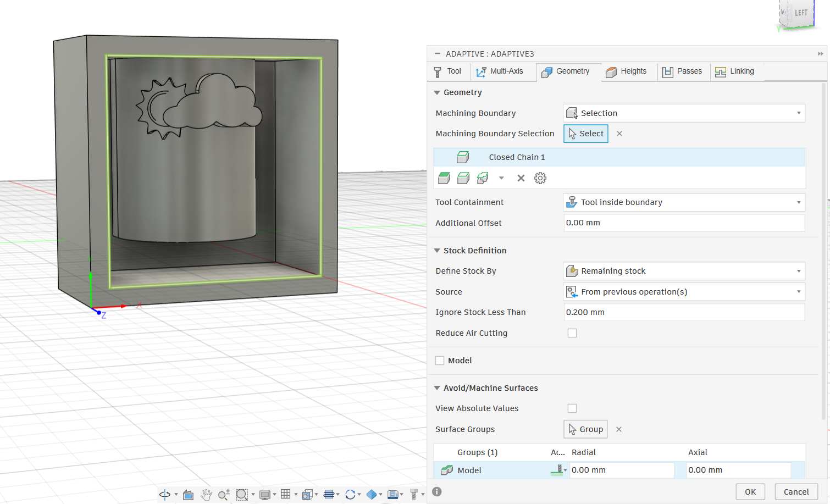Clear the machining boundary selection
Image resolution: width=830 pixels, height=504 pixels.
point(619,134)
